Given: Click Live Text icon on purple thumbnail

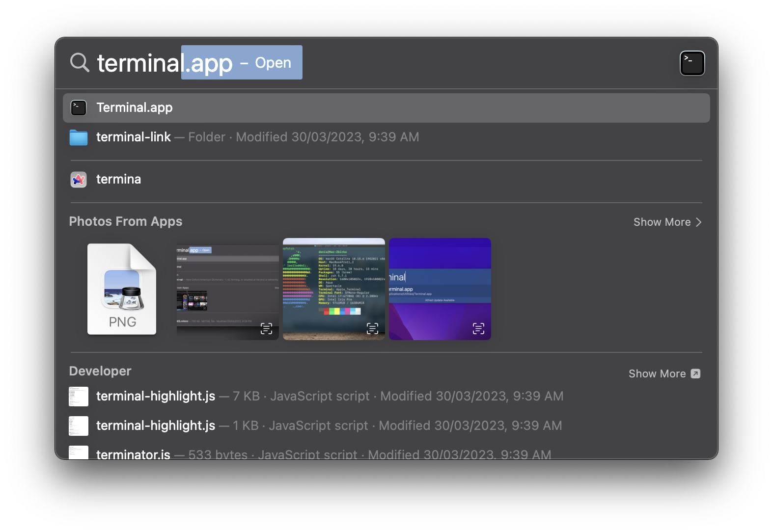Looking at the screenshot, I should 479,328.
